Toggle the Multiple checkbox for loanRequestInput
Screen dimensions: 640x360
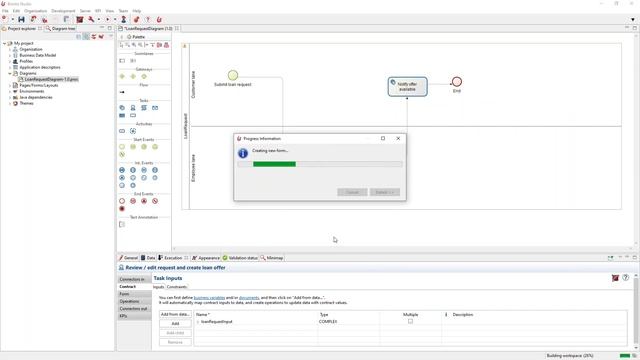click(410, 321)
